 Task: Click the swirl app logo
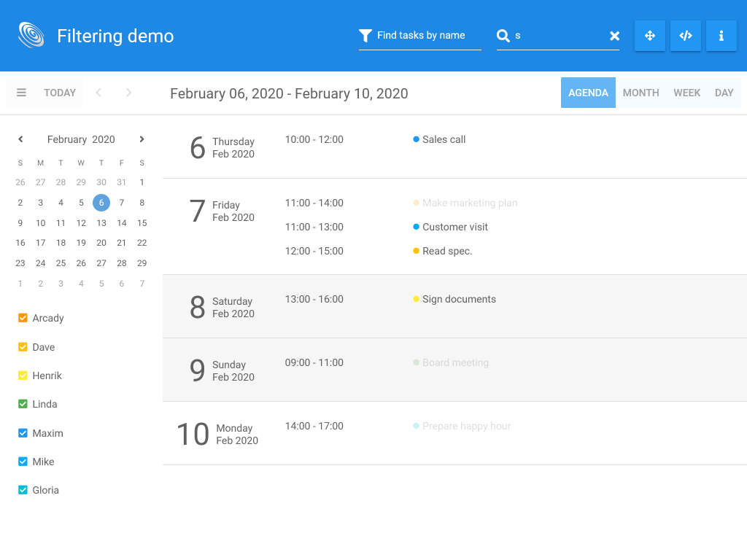tap(31, 35)
